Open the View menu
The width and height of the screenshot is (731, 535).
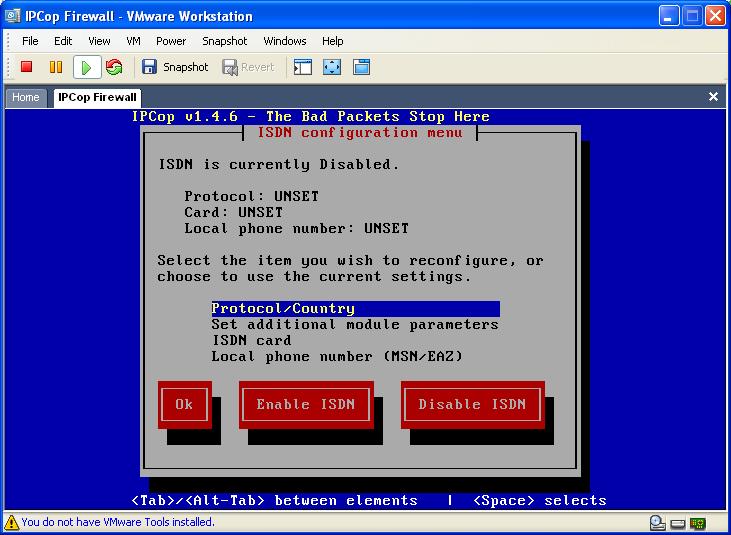click(x=99, y=41)
